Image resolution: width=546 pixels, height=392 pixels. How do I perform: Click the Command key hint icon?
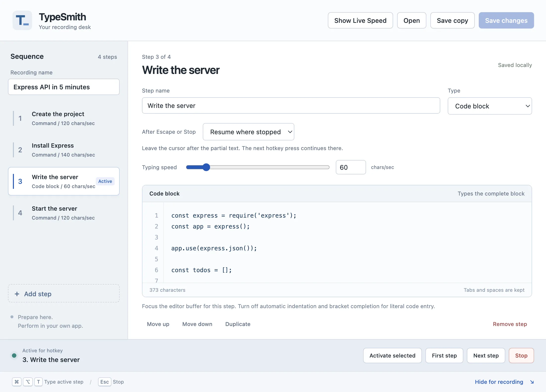pos(17,382)
